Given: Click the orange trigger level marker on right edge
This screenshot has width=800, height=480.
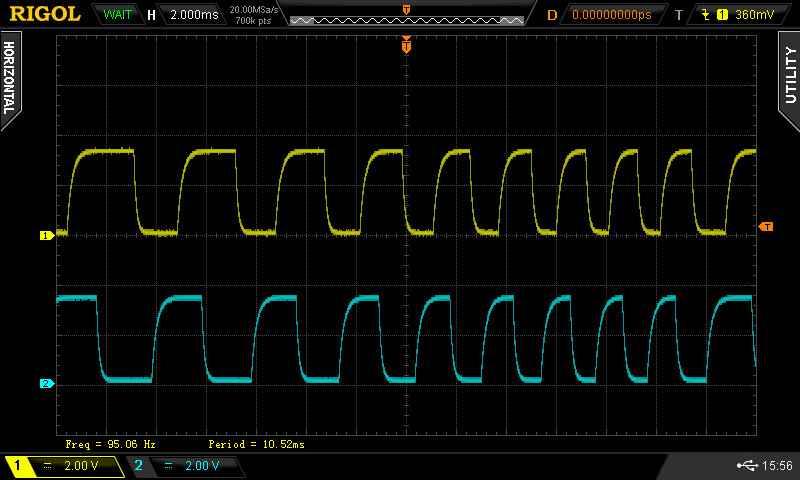Looking at the screenshot, I should point(766,227).
